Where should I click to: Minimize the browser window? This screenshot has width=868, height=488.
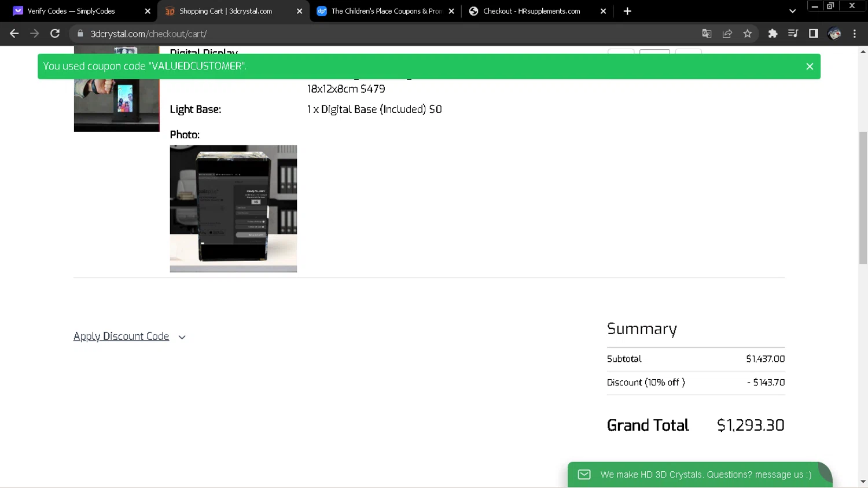[x=815, y=6]
